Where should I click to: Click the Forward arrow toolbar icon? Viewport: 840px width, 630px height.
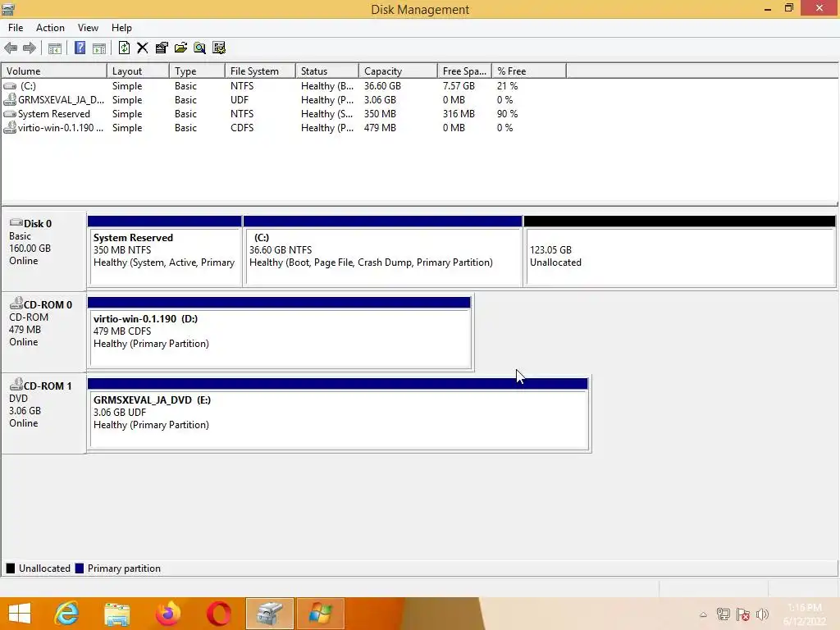[30, 48]
